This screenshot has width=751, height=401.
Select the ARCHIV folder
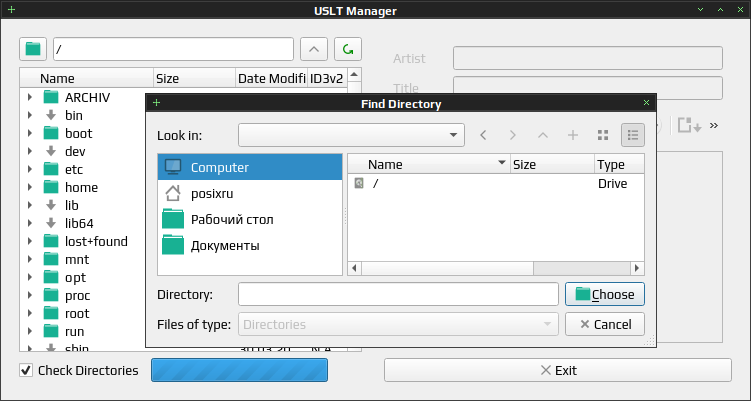88,97
